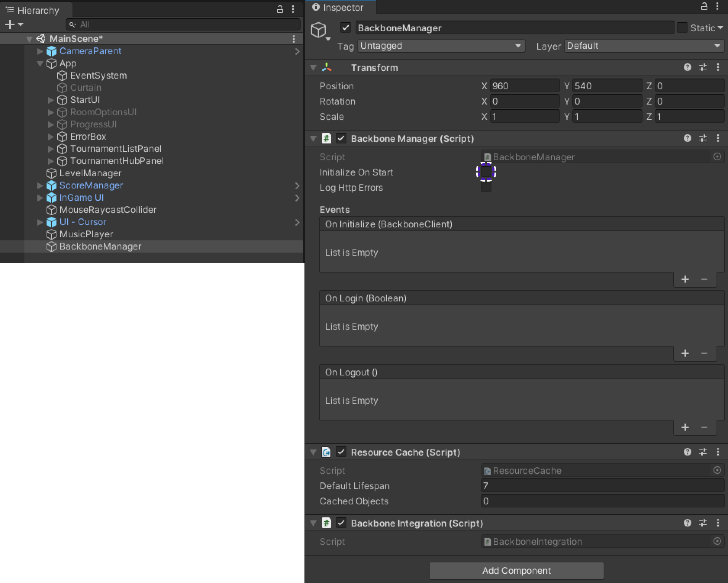728x583 pixels.
Task: Select LevelManager in the hierarchy
Action: 90,173
